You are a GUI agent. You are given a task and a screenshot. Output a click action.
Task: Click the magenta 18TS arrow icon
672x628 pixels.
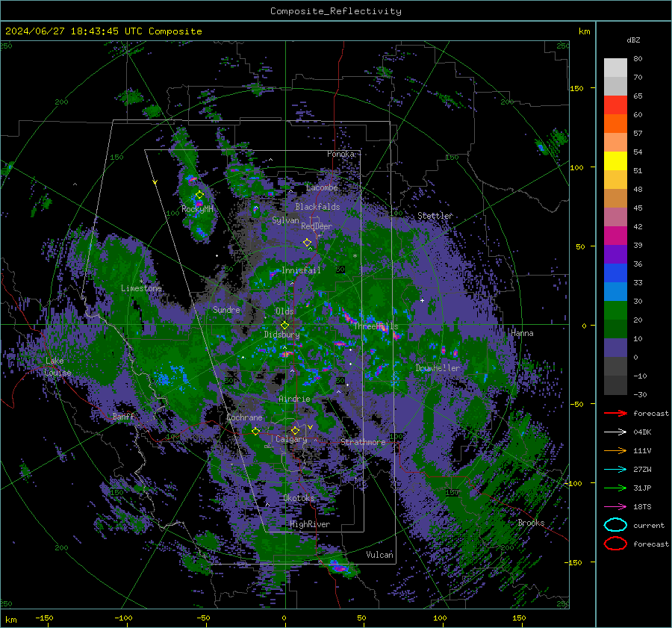click(615, 507)
